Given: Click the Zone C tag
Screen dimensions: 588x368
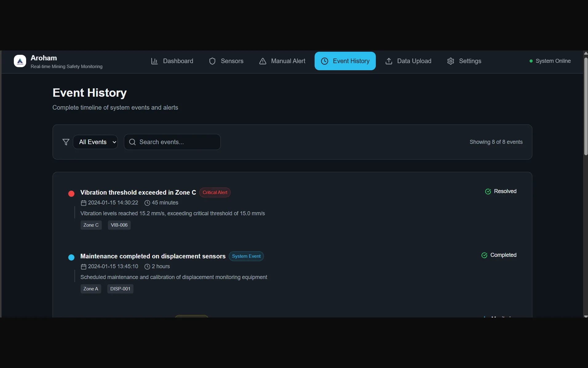Looking at the screenshot, I should click(x=91, y=225).
